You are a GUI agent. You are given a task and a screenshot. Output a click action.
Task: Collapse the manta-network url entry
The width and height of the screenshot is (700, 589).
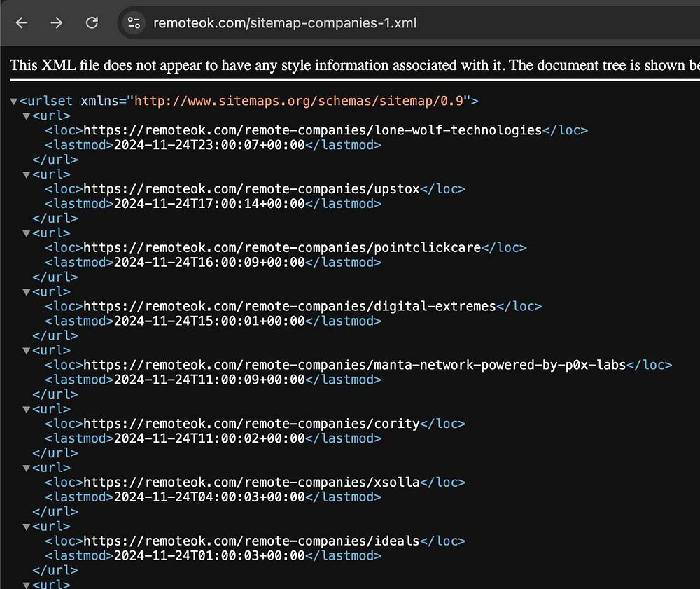[x=27, y=351]
